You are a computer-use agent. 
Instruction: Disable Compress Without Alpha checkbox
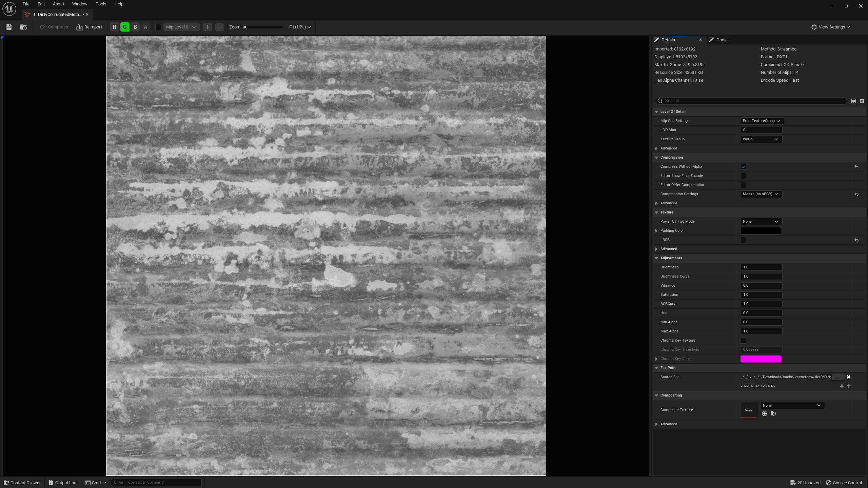click(x=743, y=167)
